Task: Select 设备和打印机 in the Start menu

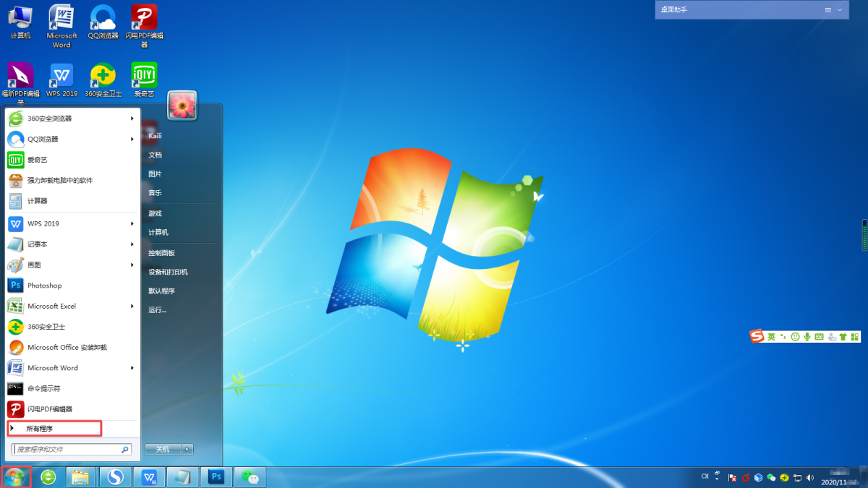Action: (x=168, y=272)
